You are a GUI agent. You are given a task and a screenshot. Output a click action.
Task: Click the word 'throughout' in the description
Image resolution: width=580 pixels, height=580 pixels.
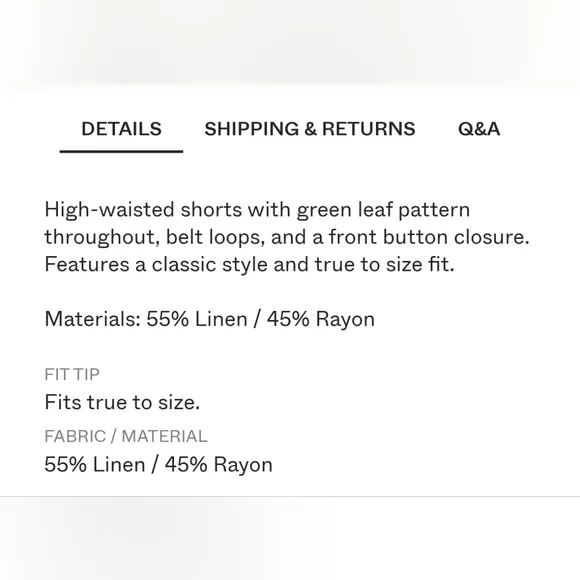tap(99, 237)
